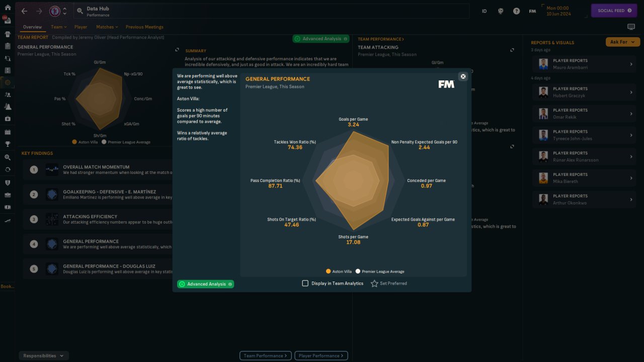Open the Inbox with unread badge
This screenshot has height=362, width=644.
[8, 21]
